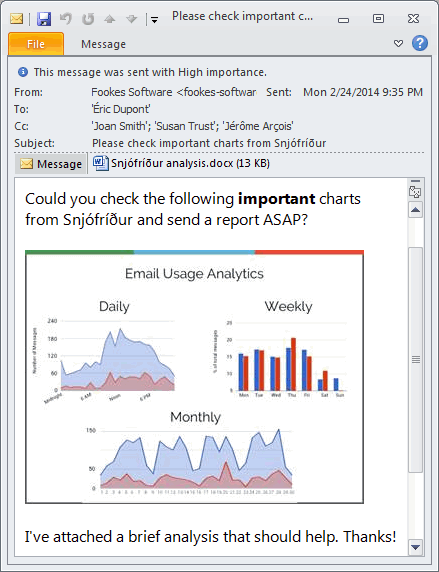439x572 pixels.
Task: Go to Previous Item up arrow
Action: (109, 19)
